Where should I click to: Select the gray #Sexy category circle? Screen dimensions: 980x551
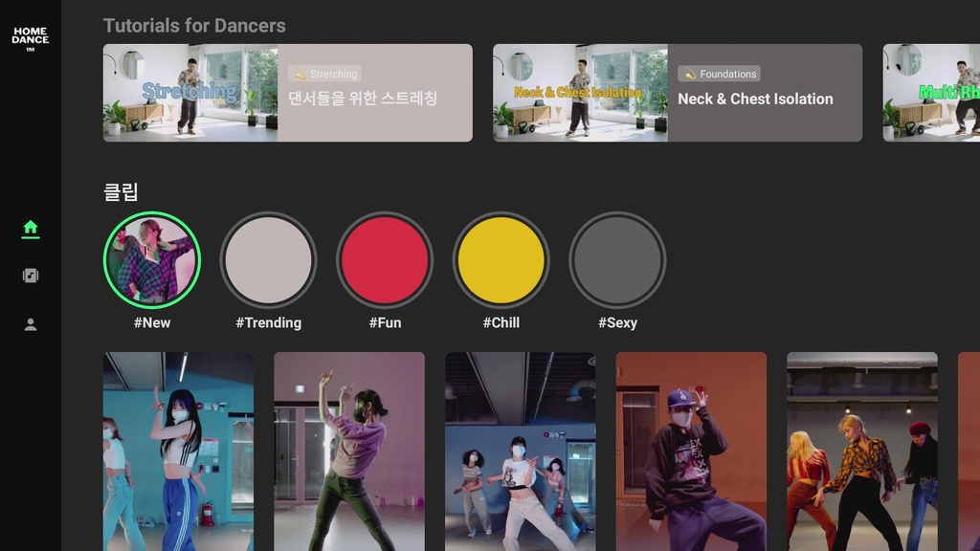coord(617,260)
